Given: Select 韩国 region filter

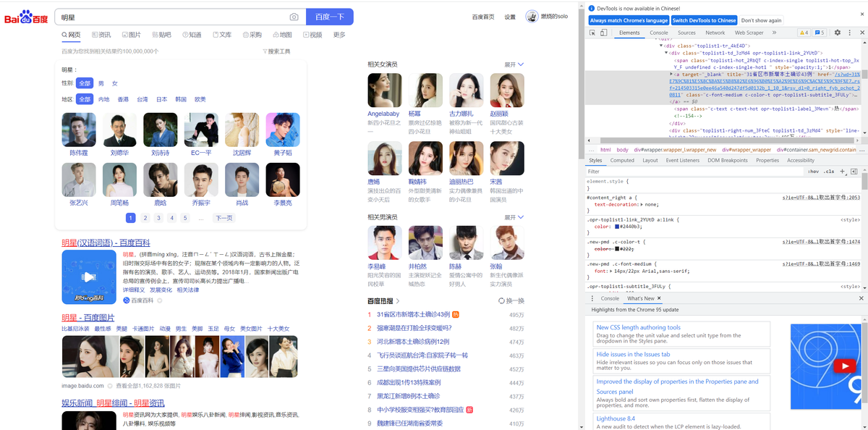Looking at the screenshot, I should (181, 99).
